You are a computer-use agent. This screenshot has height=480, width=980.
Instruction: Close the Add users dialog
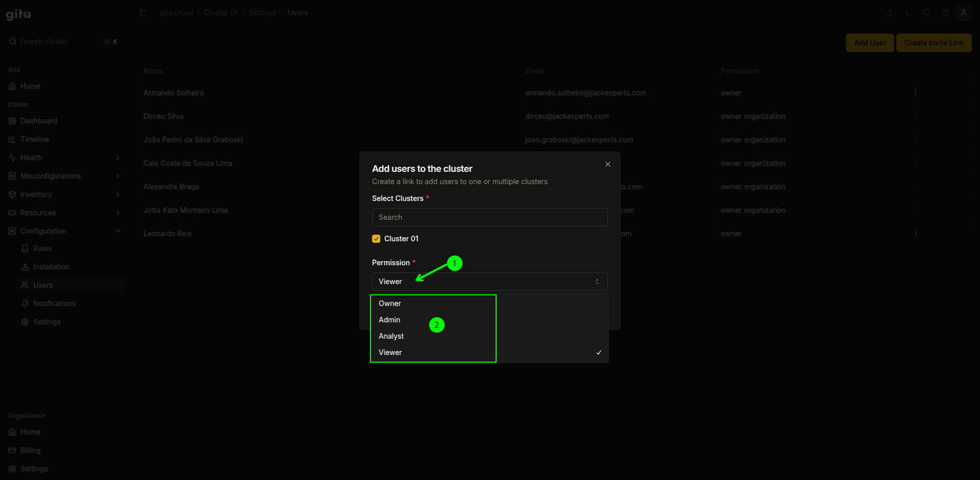tap(608, 164)
